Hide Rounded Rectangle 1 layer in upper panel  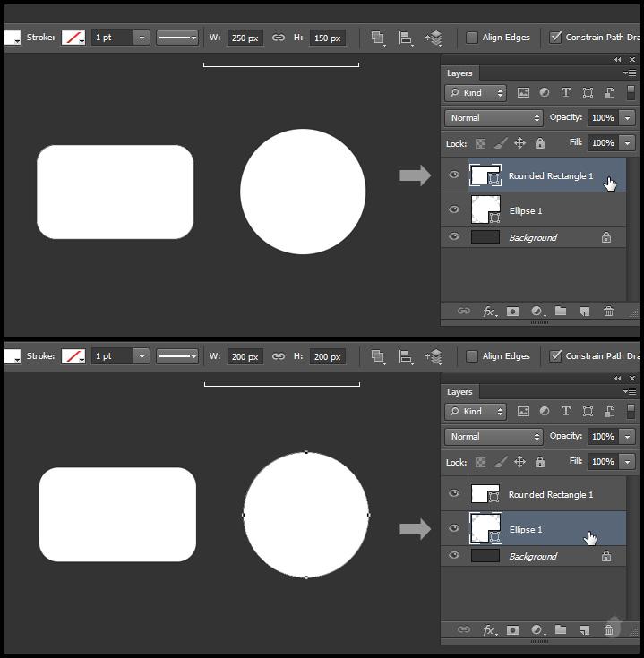pyautogui.click(x=454, y=175)
